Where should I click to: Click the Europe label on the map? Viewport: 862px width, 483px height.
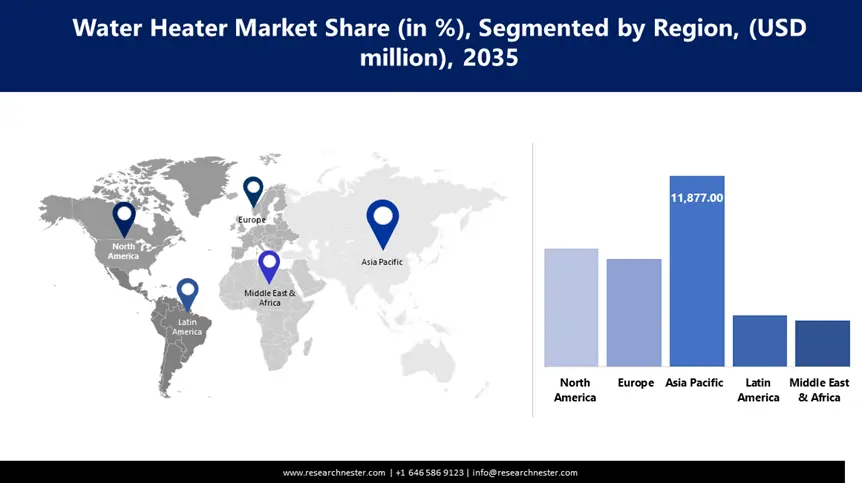click(x=252, y=219)
